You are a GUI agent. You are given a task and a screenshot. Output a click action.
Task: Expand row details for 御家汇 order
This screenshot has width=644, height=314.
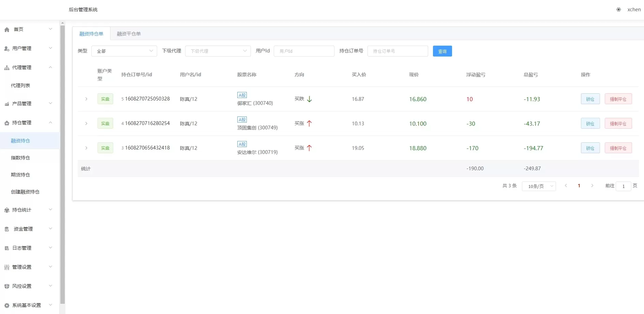(86, 99)
